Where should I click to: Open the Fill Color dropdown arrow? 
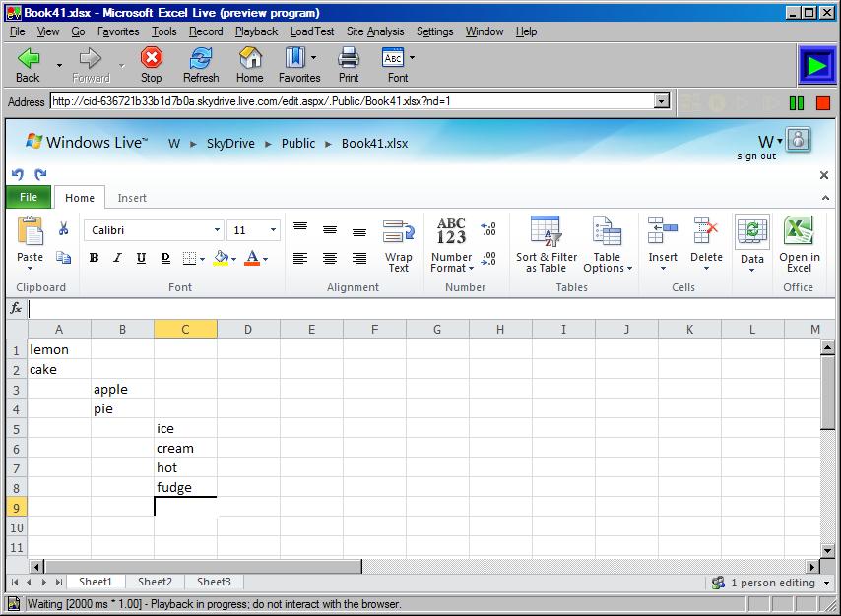231,257
